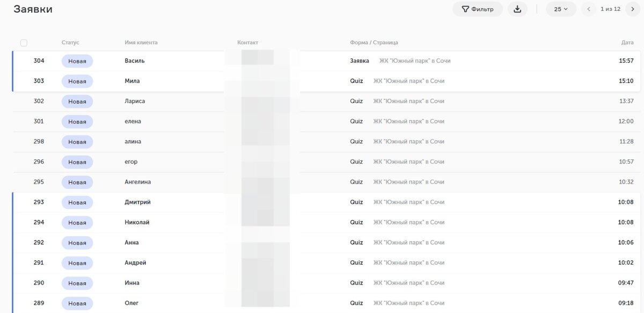Select client name Олег
The height and width of the screenshot is (313, 644).
pyautogui.click(x=131, y=303)
